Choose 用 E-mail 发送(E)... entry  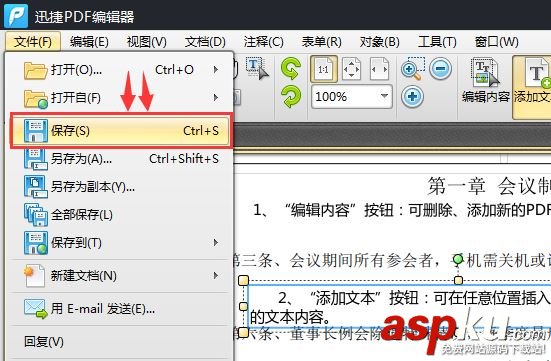[121, 309]
